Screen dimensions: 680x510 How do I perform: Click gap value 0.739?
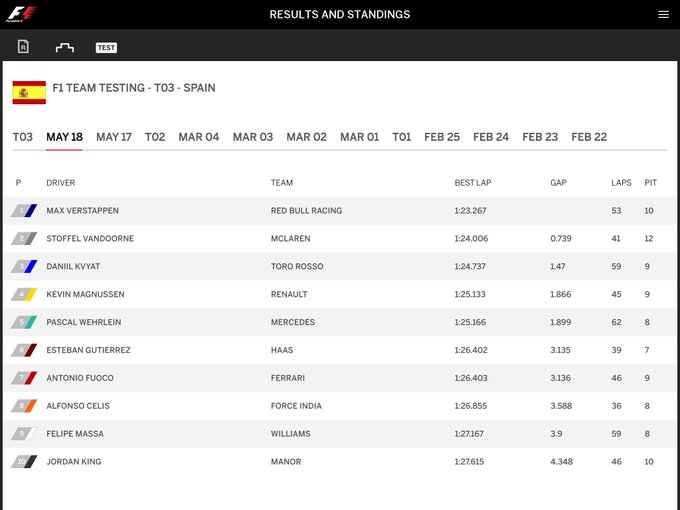[561, 238]
